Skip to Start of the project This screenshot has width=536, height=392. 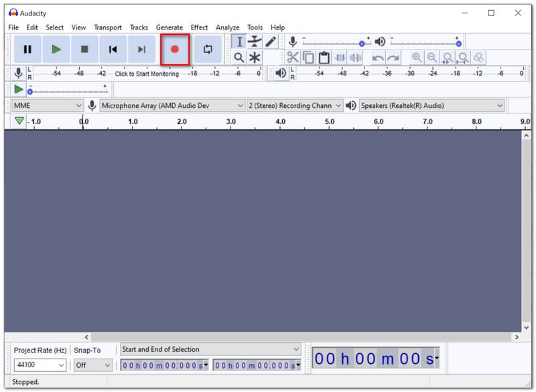click(x=113, y=50)
